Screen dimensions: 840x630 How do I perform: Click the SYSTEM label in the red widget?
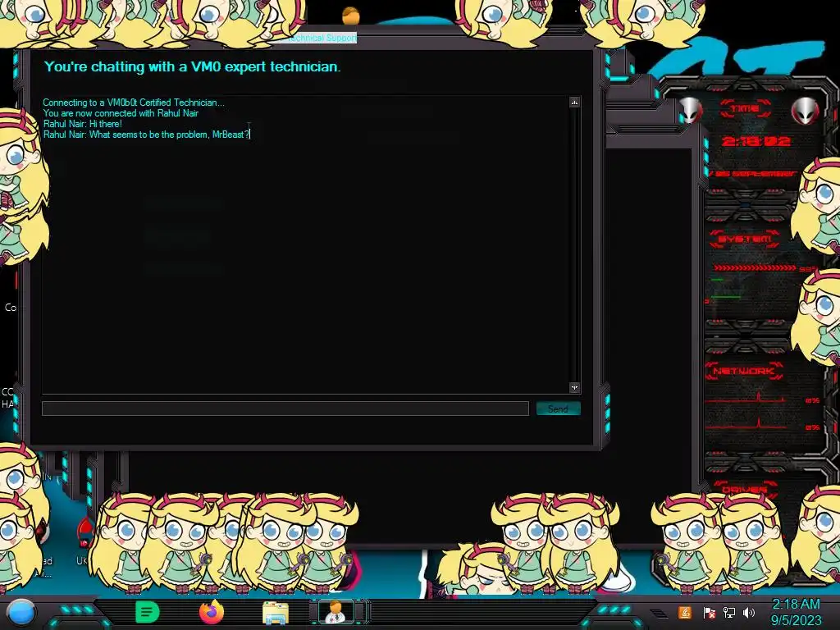pos(745,239)
